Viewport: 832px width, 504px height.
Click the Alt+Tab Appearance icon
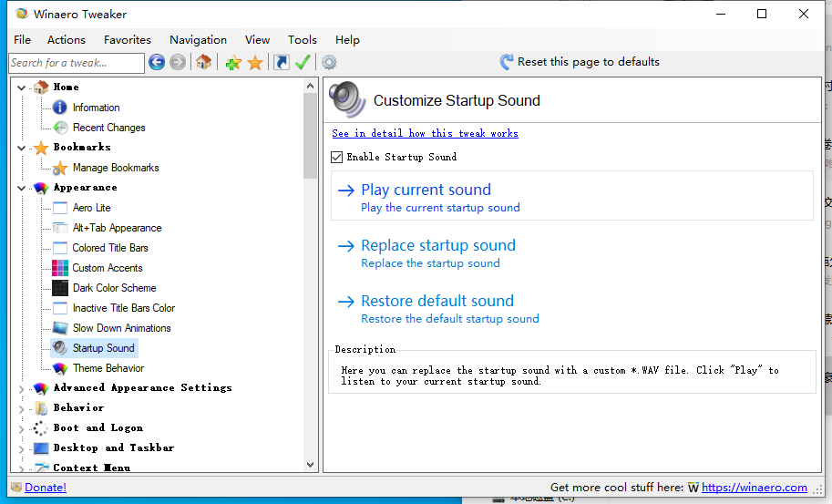[x=60, y=228]
